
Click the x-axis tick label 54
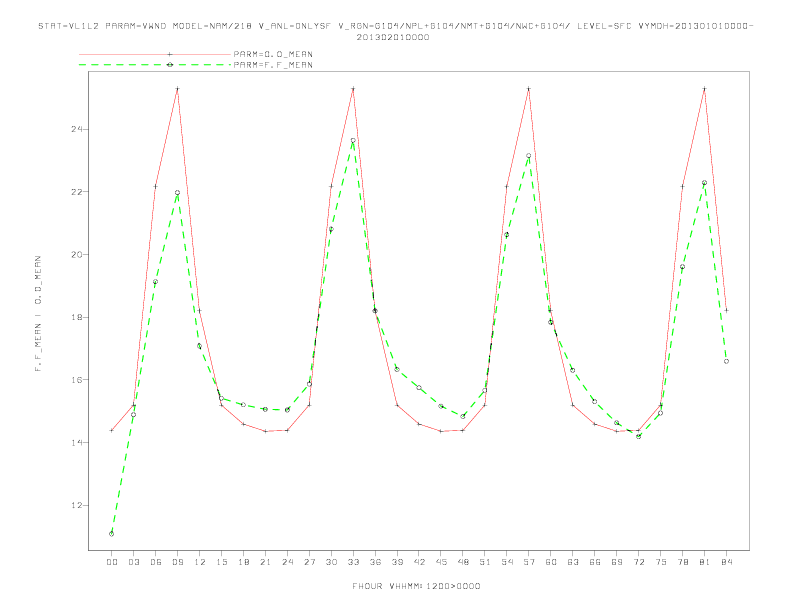click(x=507, y=562)
